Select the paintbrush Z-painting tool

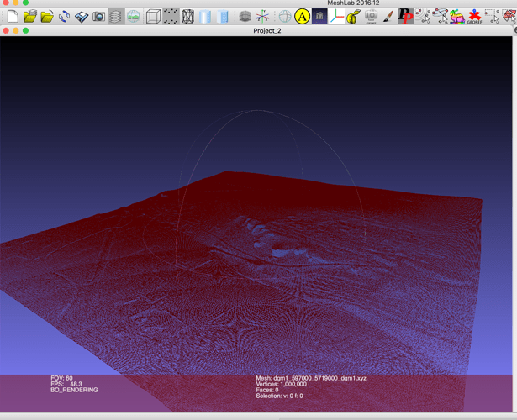[x=388, y=16]
